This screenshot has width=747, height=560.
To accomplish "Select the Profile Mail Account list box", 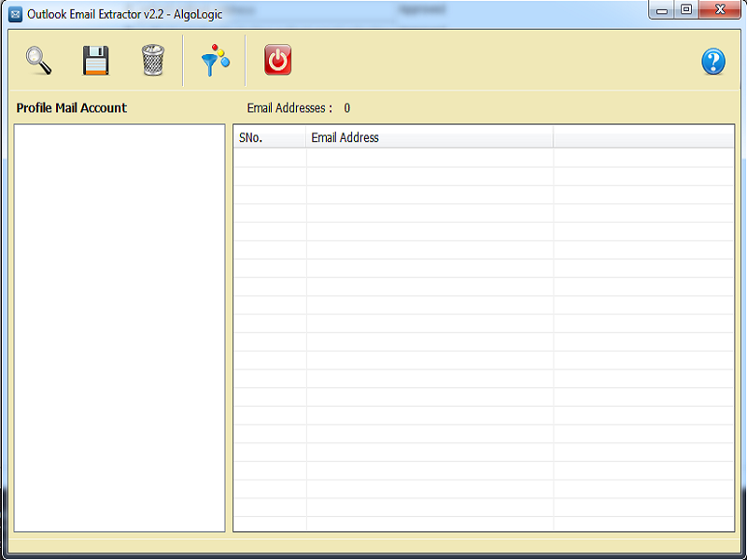I will coord(120,328).
